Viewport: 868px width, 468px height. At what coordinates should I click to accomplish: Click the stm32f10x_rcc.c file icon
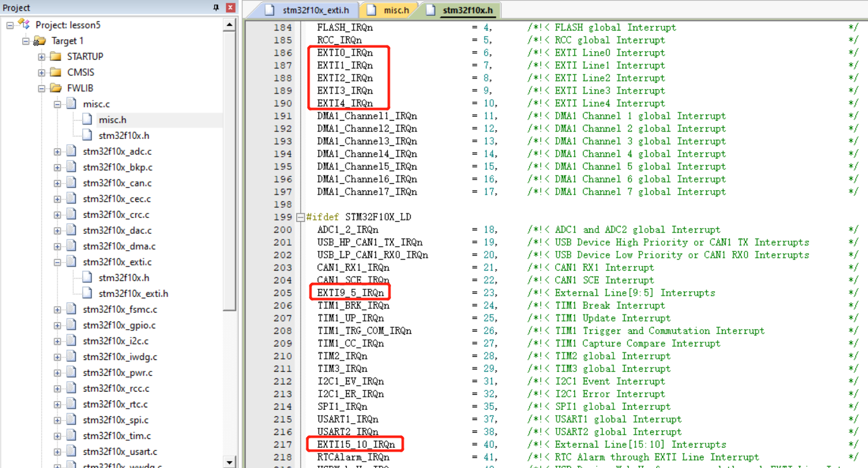point(71,388)
